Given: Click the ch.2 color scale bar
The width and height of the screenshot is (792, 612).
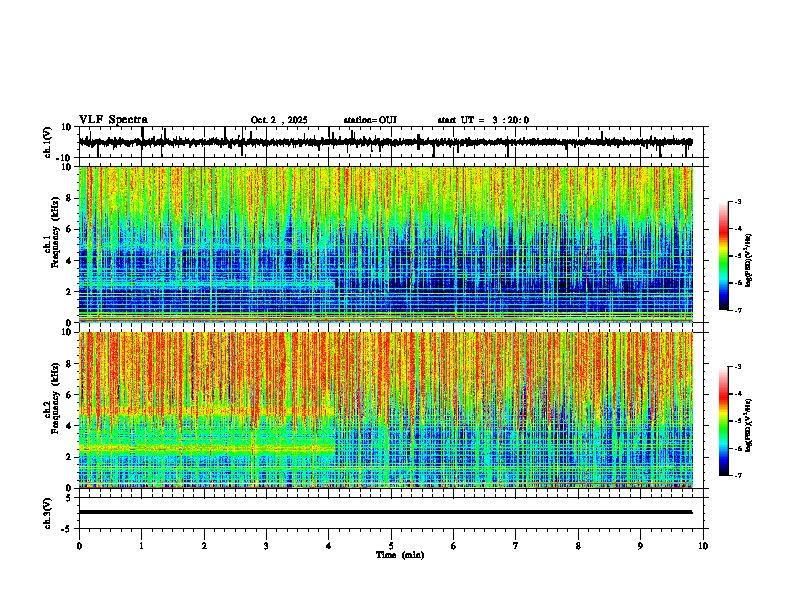Looking at the screenshot, I should tap(724, 421).
